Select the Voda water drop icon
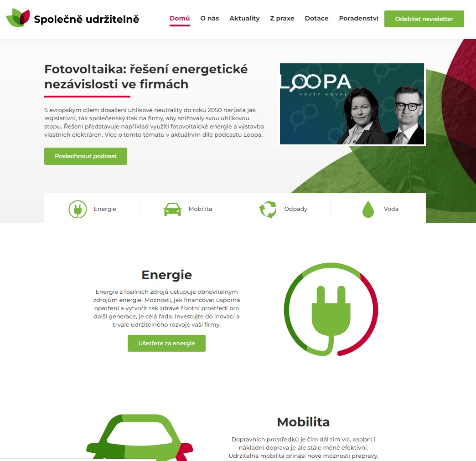The width and height of the screenshot is (476, 461). (368, 209)
